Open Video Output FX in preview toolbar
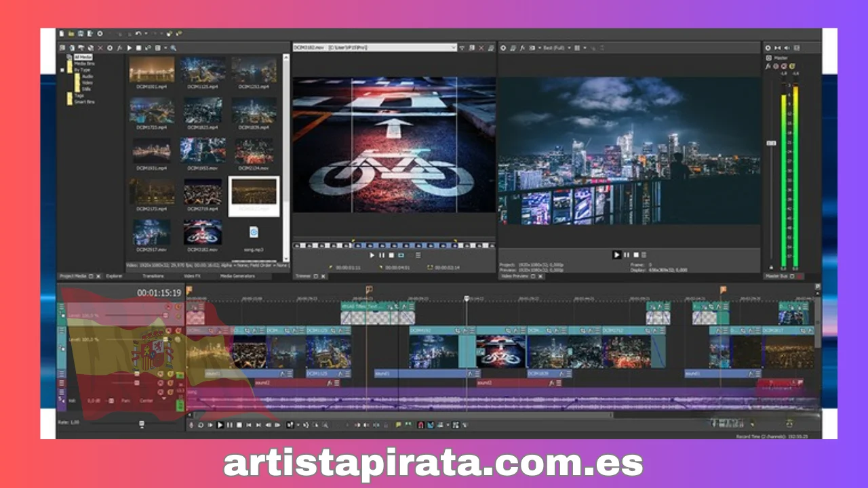868x488 pixels. coord(523,48)
